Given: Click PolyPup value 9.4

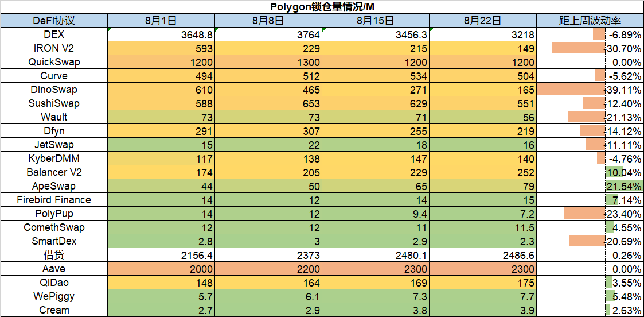Looking at the screenshot, I should point(376,214).
